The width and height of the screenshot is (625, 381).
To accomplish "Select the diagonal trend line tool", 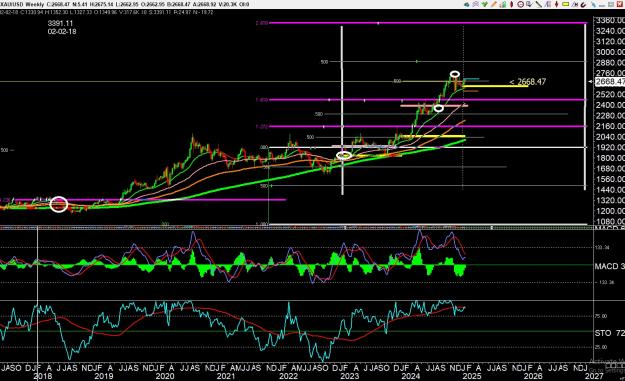I will click(539, 4).
